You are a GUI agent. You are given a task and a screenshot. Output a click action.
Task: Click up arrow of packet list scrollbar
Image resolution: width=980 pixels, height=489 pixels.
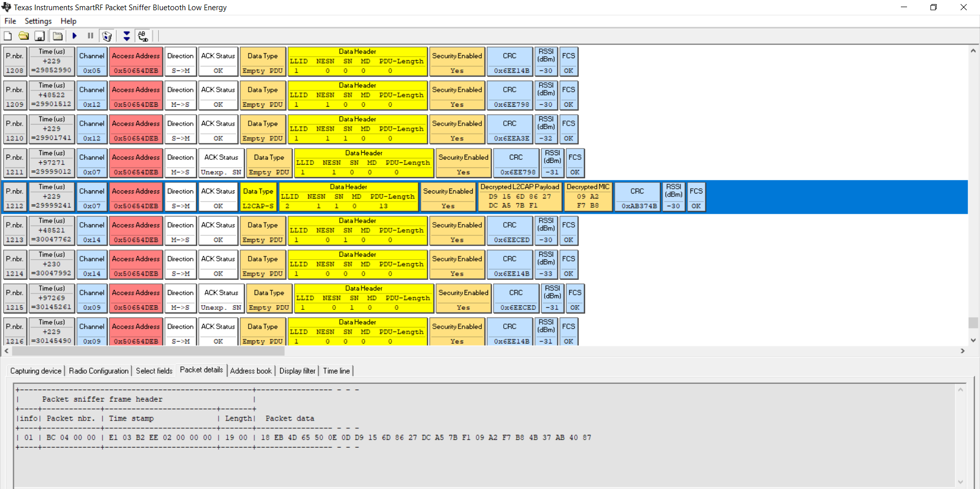tap(973, 51)
